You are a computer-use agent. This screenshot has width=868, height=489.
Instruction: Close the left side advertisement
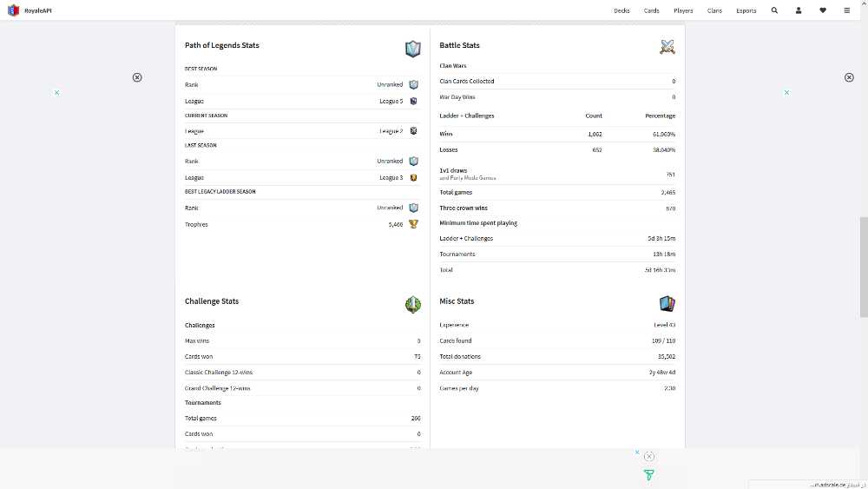point(137,77)
